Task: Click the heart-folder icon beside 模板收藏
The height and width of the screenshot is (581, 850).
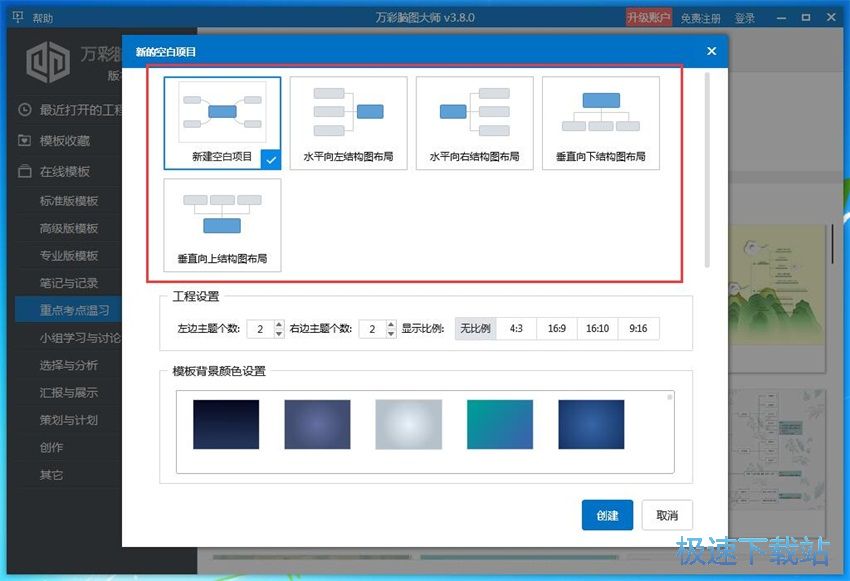Action: pos(24,140)
